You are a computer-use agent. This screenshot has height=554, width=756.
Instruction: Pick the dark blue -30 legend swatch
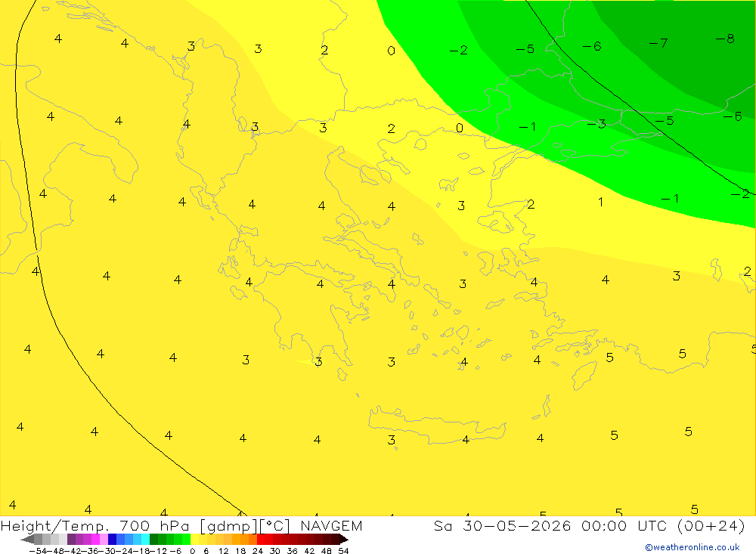pos(112,540)
